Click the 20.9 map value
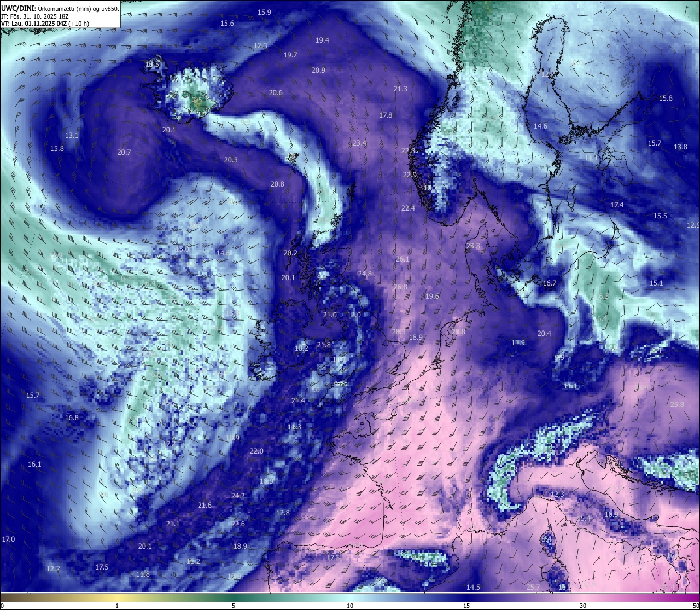700x610 pixels. [x=318, y=70]
